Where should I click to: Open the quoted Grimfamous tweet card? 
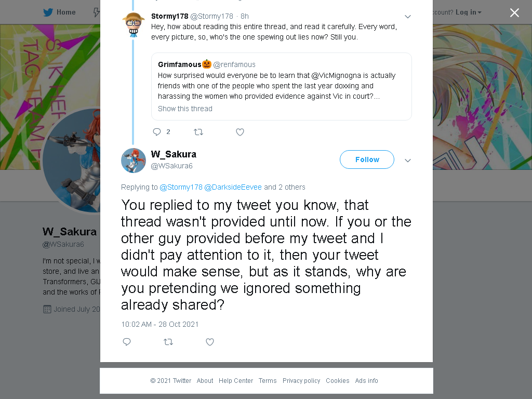[x=282, y=87]
